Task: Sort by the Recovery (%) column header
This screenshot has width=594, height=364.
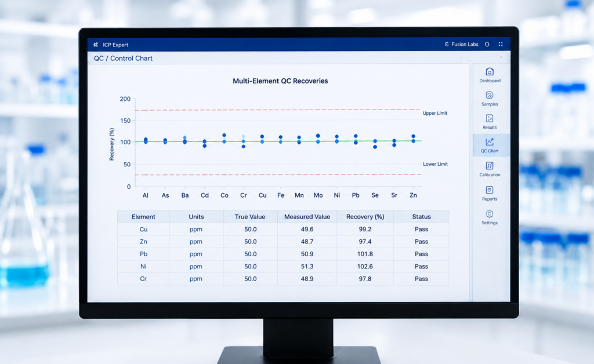Action: 365,217
